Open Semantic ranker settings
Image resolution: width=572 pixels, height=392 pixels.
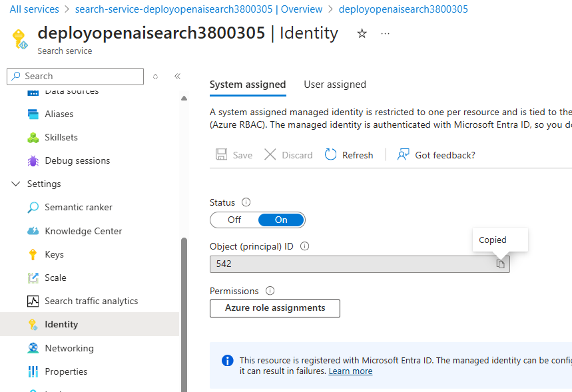[x=79, y=207]
